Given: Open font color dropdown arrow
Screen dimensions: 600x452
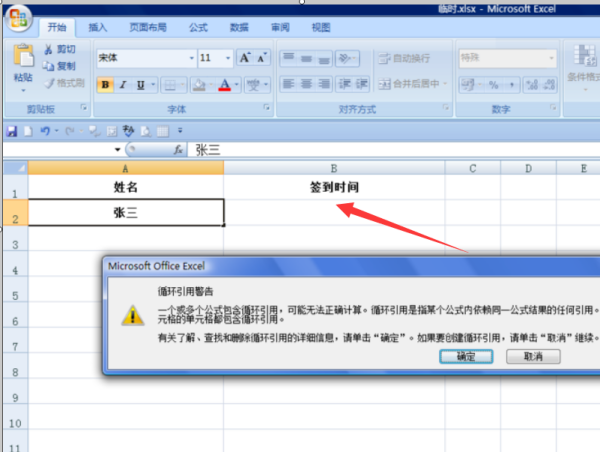Looking at the screenshot, I should [237, 85].
